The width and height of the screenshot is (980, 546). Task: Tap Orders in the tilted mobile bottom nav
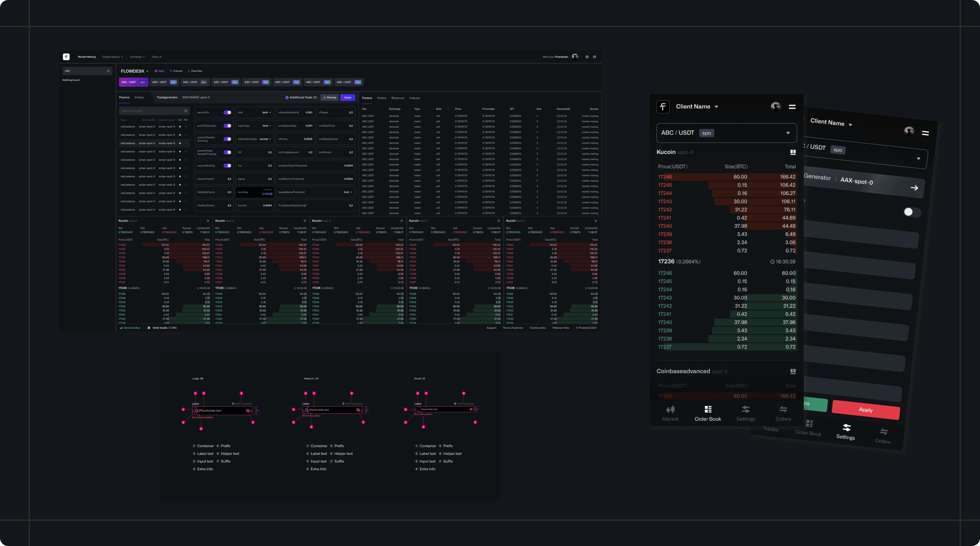[x=883, y=436]
